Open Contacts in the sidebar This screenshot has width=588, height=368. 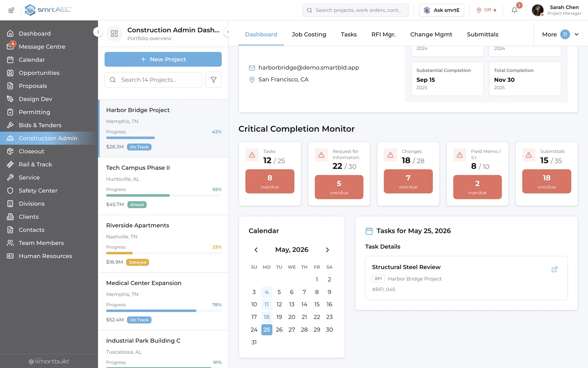[x=49, y=230]
